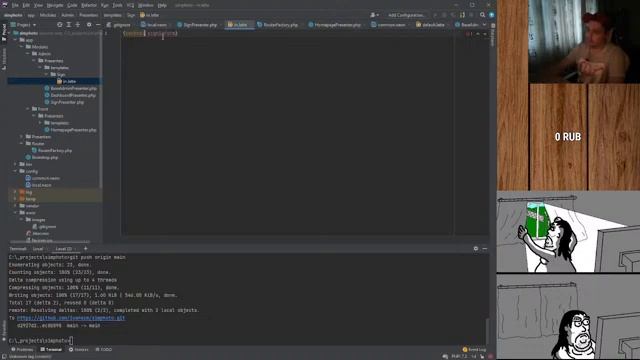Click the editor error indicator icon
This screenshot has height=360, width=640.
click(x=468, y=34)
